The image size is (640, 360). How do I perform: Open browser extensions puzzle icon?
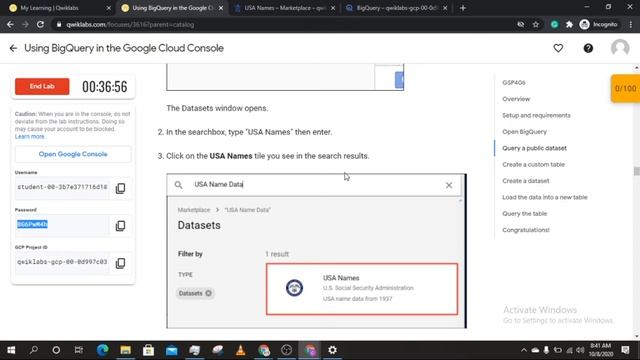569,24
